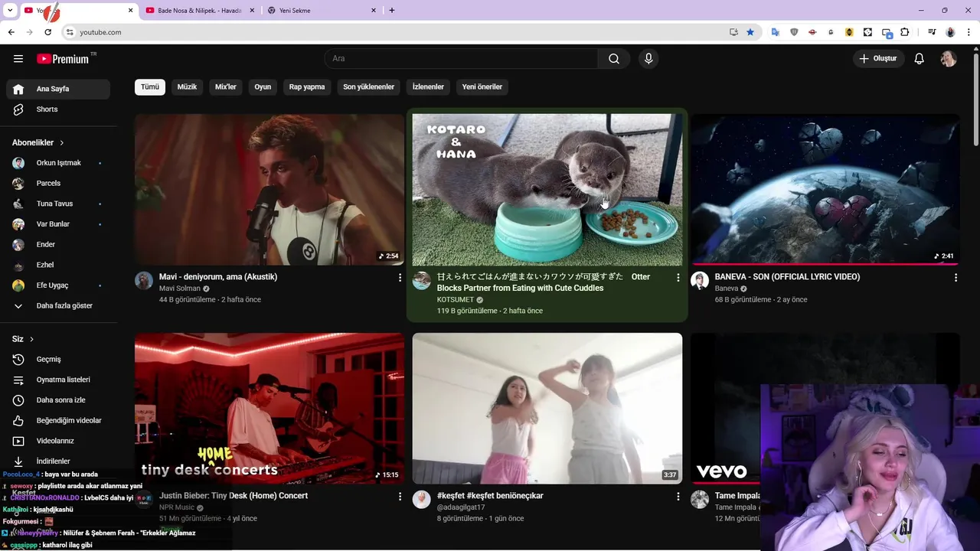Go to Ana Sayfa in sidebar

58,89
